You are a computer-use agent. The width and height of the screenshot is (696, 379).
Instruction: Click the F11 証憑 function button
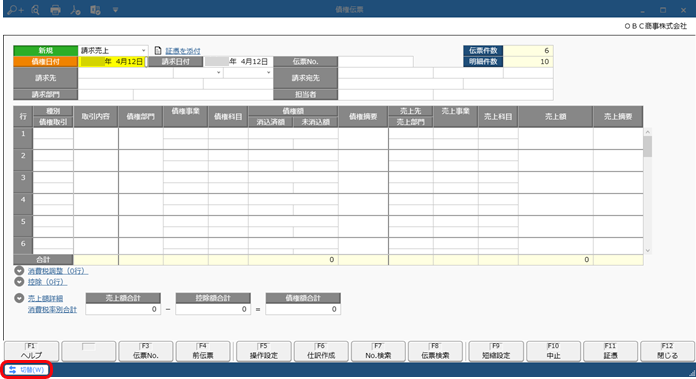click(610, 351)
